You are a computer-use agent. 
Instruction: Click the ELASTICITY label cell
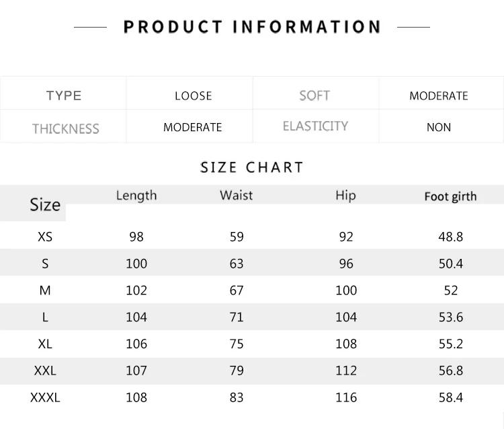tap(315, 126)
